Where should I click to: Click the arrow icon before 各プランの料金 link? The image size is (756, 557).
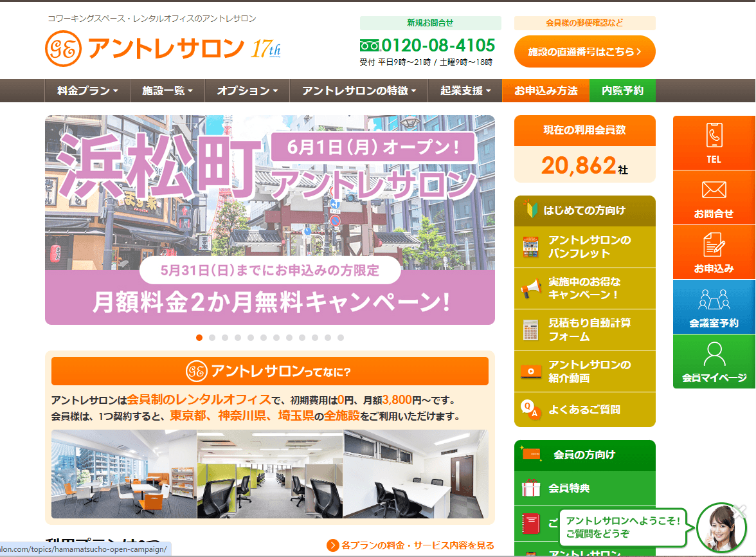333,545
